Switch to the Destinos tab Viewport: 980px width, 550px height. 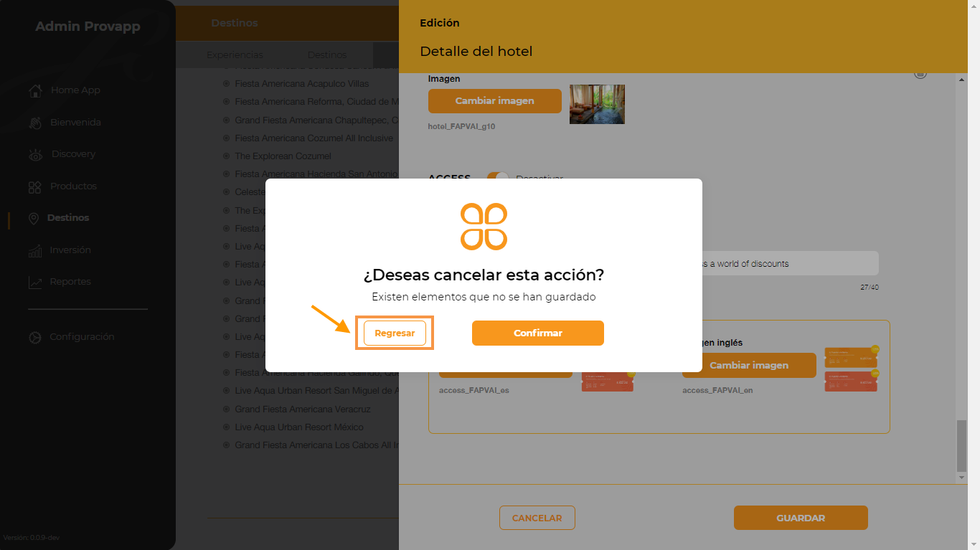(327, 54)
